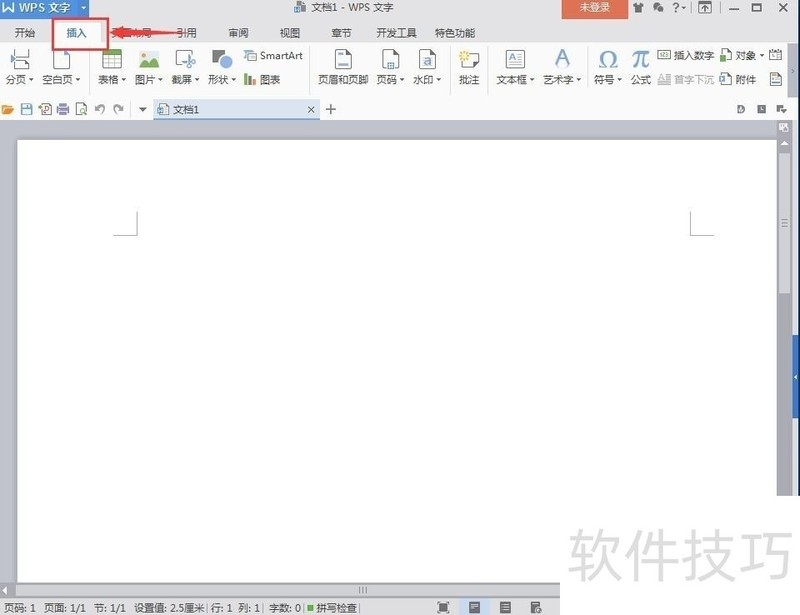Viewport: 800px width, 615px height.
Task: Insert an equation using the 公式 icon
Action: (x=639, y=63)
